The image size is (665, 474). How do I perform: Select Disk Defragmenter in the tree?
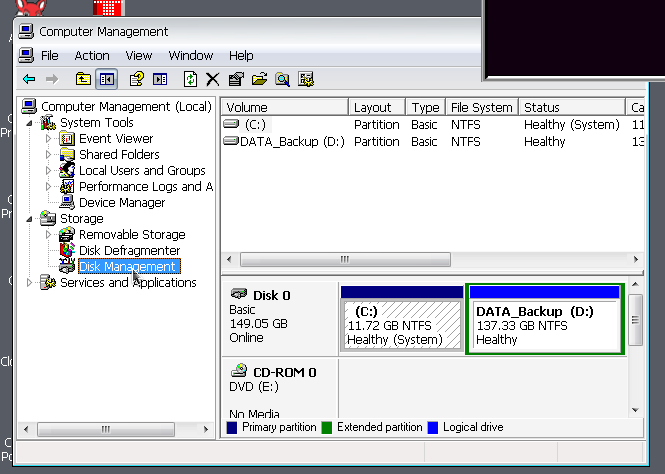[129, 251]
